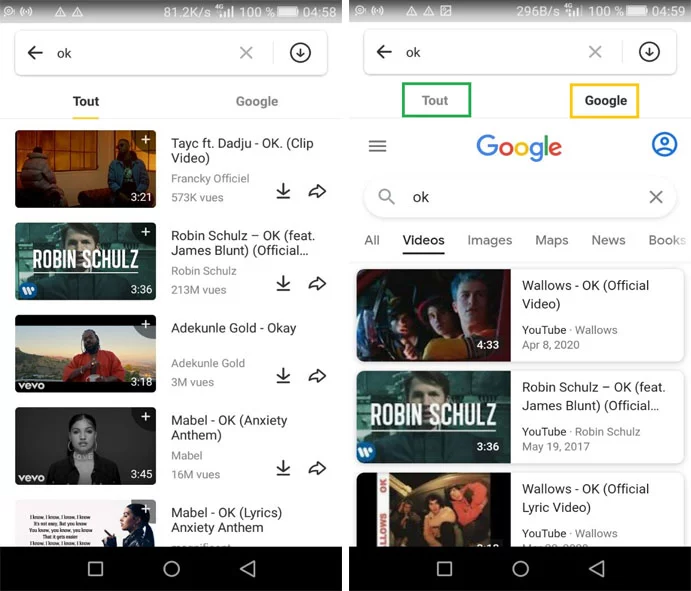Add Tayc ft. Dadju video with plus icon

pos(145,140)
